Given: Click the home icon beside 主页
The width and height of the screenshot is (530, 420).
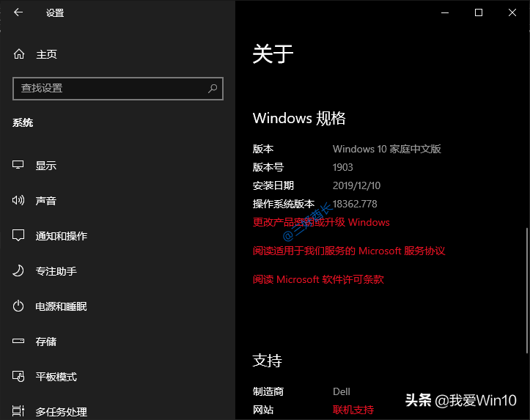Looking at the screenshot, I should point(19,54).
